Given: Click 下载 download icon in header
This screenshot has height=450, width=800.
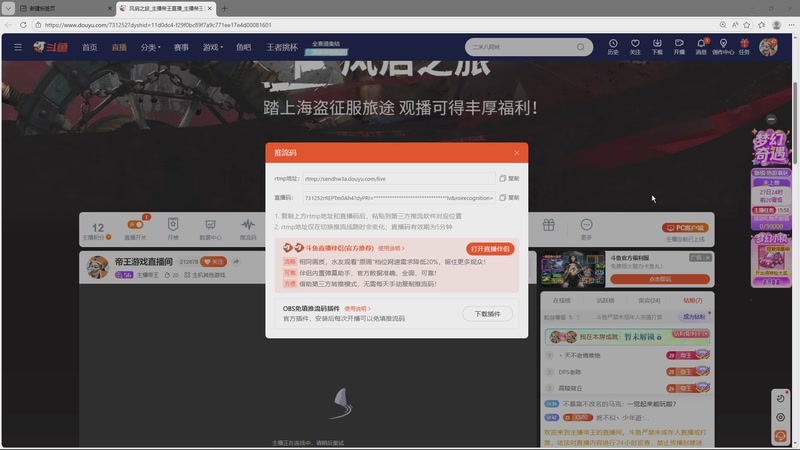Looking at the screenshot, I should [x=657, y=47].
